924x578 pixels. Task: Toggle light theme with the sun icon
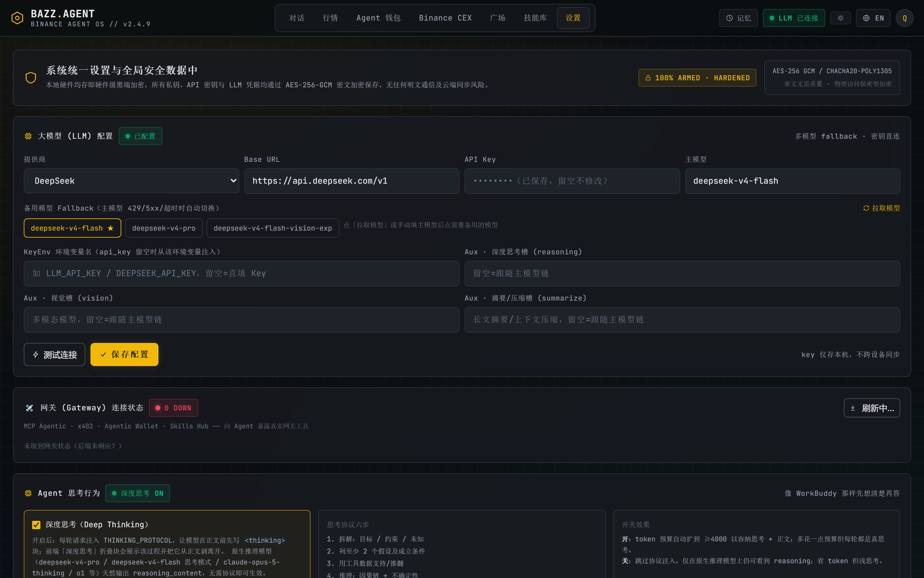click(x=840, y=18)
